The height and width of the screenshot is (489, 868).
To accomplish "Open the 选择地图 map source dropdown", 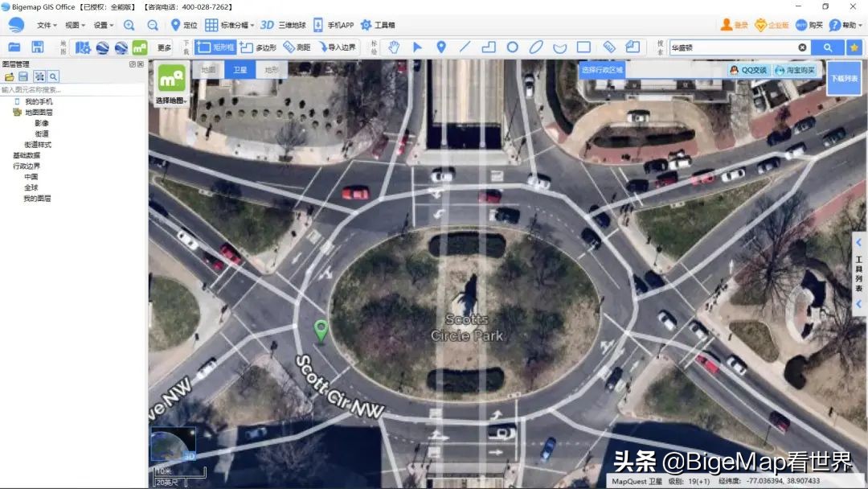I will (172, 101).
